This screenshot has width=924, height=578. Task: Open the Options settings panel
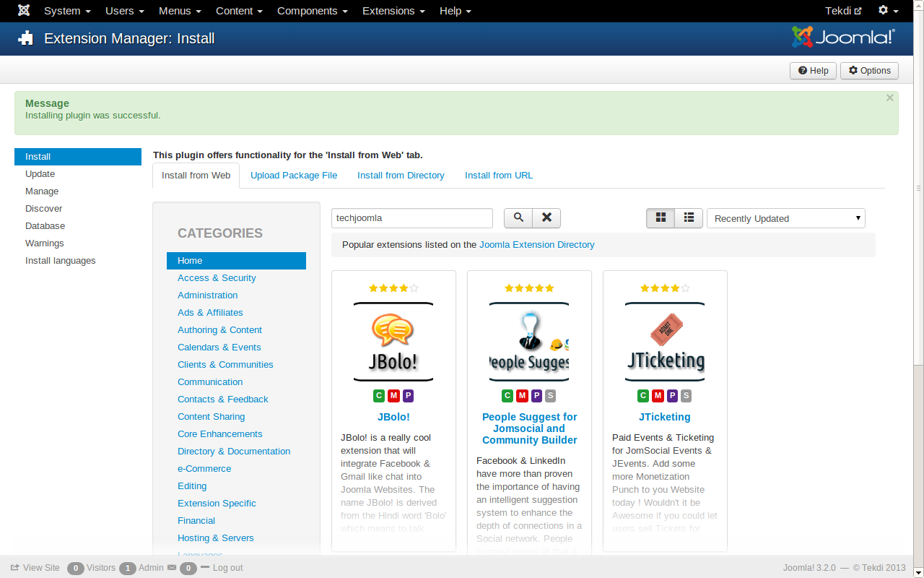(x=869, y=70)
